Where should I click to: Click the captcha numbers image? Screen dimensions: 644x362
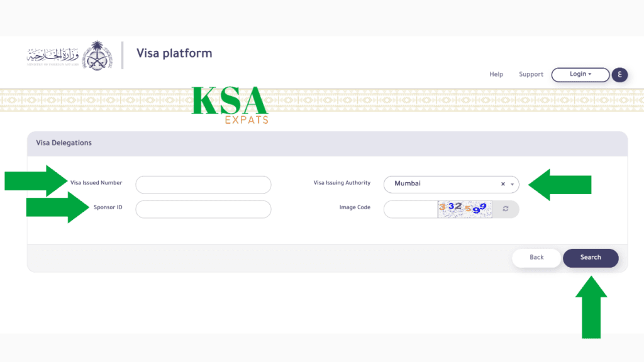coord(465,209)
